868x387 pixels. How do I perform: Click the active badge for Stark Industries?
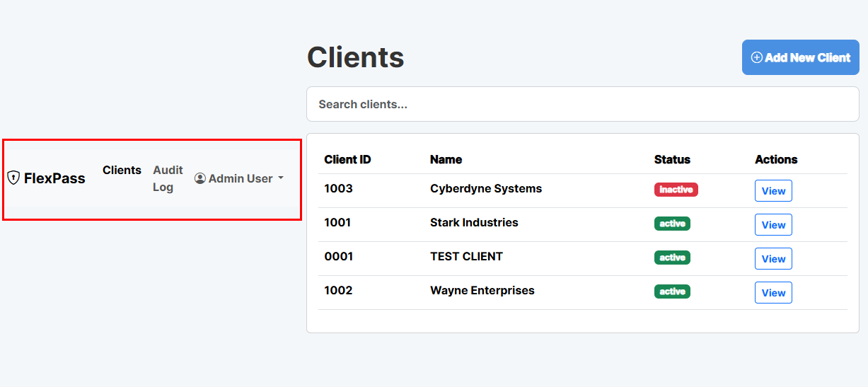click(671, 224)
